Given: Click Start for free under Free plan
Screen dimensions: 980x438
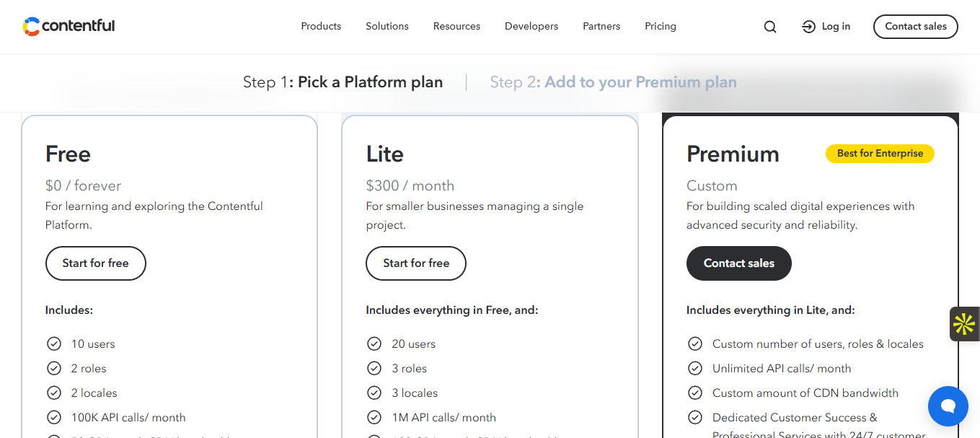Looking at the screenshot, I should click(x=96, y=263).
